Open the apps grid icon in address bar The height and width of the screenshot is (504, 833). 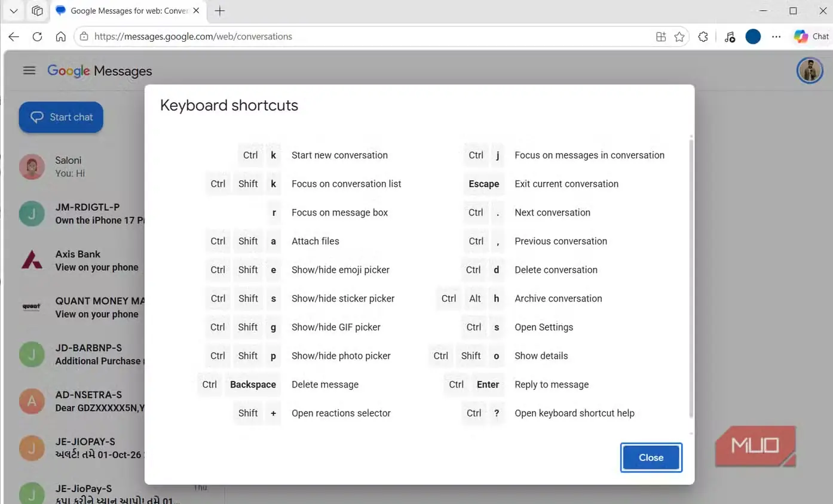click(x=661, y=36)
